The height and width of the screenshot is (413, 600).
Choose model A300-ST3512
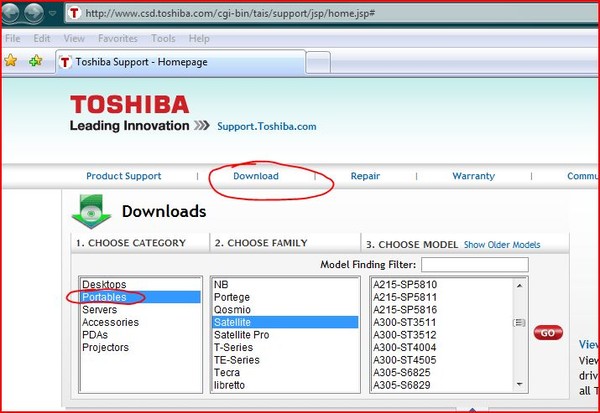tap(442, 335)
